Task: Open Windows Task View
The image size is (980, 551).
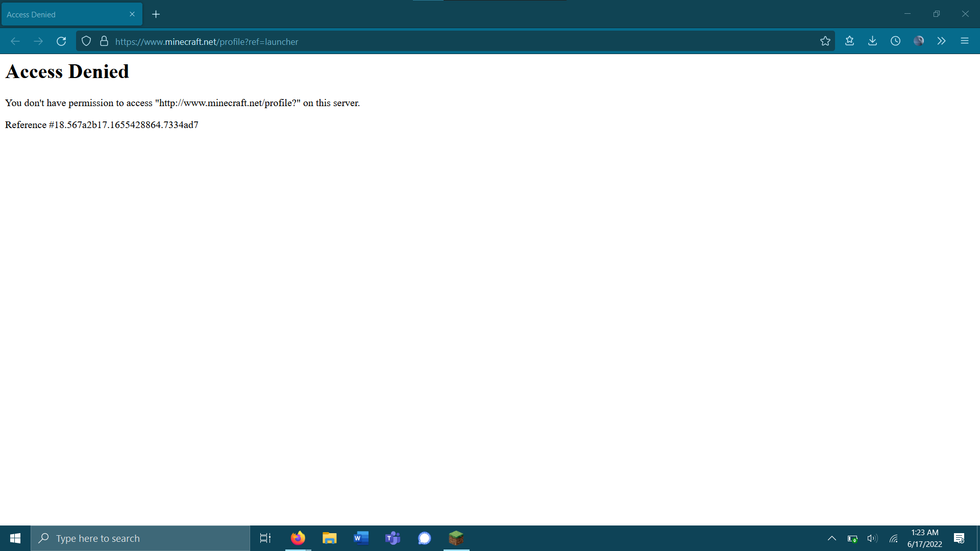Action: [265, 538]
